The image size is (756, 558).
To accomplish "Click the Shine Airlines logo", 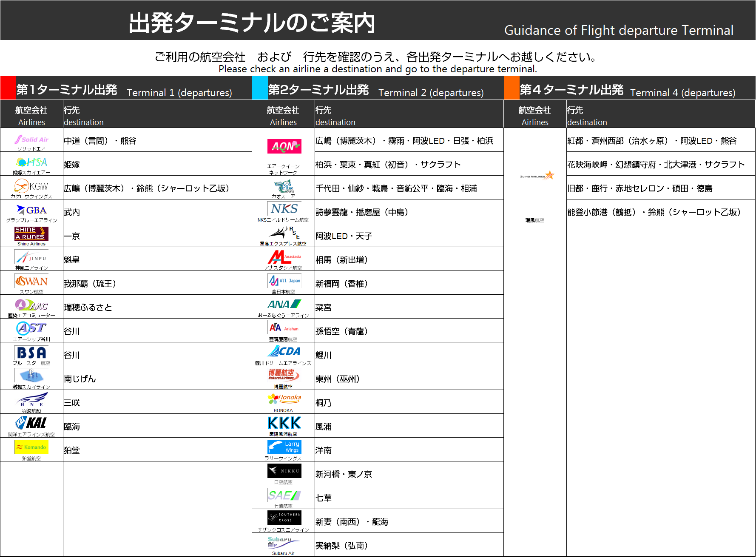I will tap(31, 233).
